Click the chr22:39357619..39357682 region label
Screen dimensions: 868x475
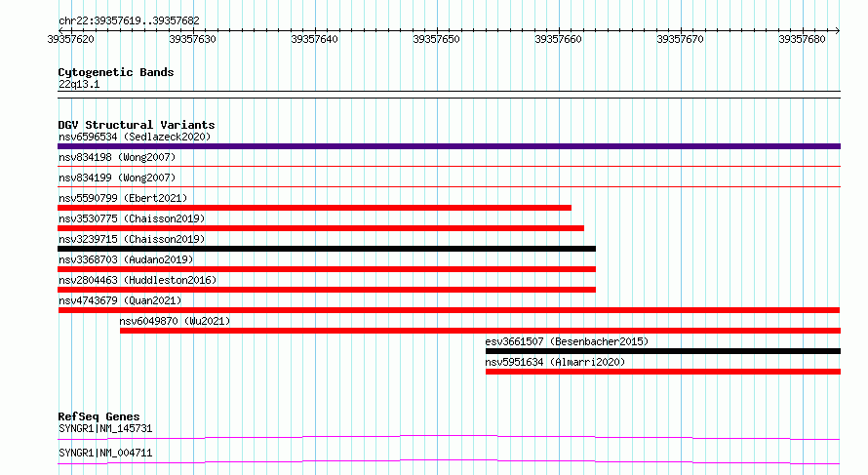[129, 20]
